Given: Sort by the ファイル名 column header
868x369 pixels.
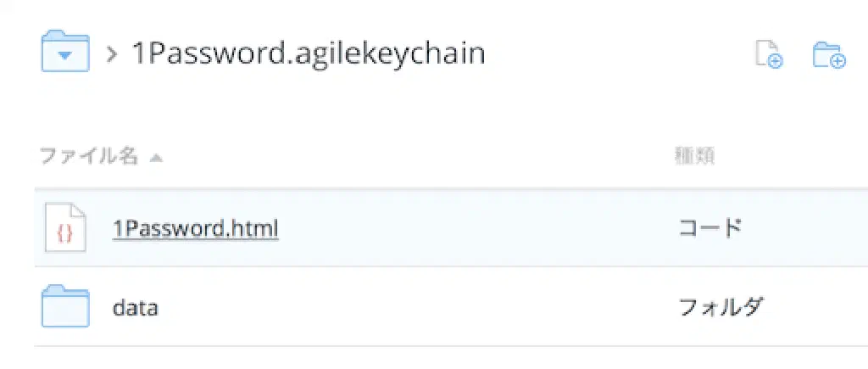Looking at the screenshot, I should pos(88,156).
